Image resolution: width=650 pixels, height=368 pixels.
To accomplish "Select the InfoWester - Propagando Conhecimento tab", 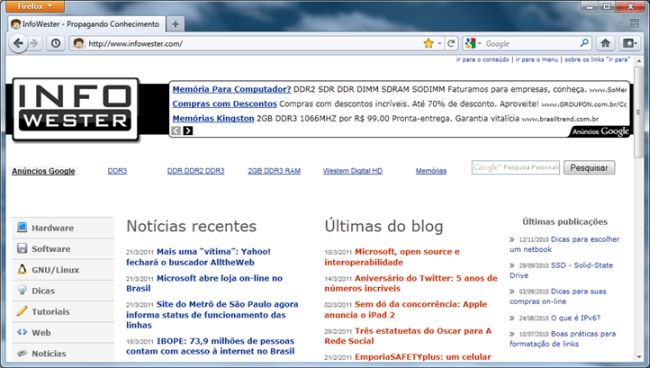I will tap(86, 24).
